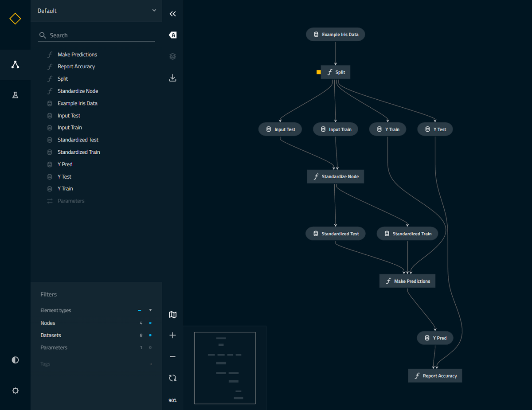The image size is (532, 410).
Task: Click the Standardized Test graph node
Action: (336, 234)
